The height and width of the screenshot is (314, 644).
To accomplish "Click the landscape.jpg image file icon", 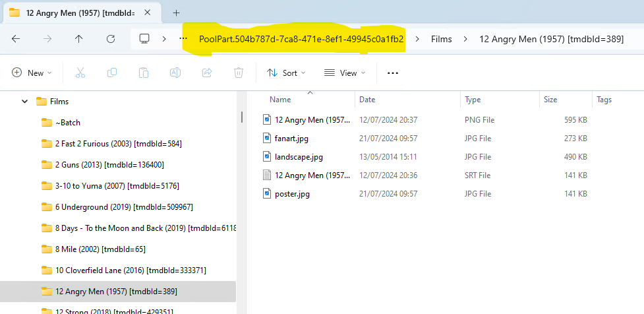I will click(x=268, y=156).
